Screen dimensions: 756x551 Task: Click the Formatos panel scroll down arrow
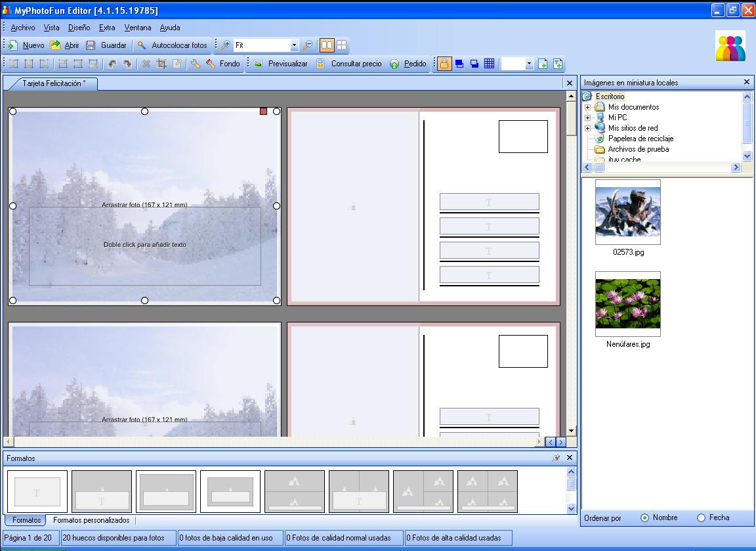click(x=572, y=508)
